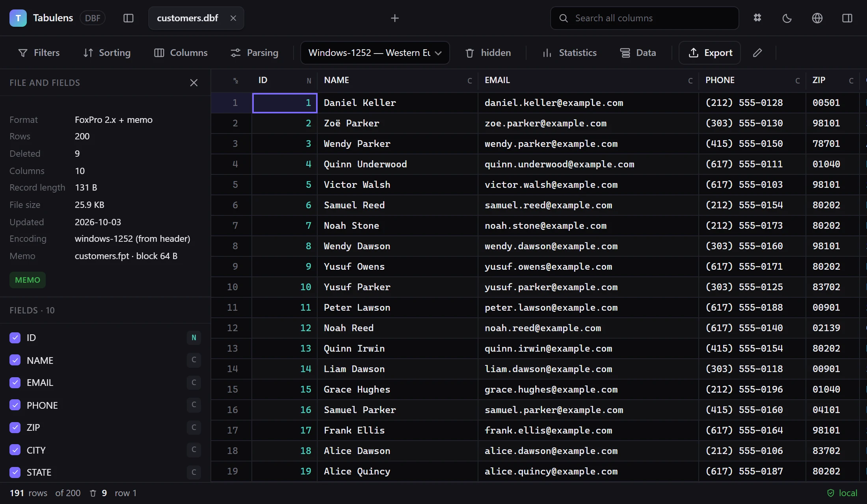Switch to the Data view
The image size is (867, 504).
638,53
